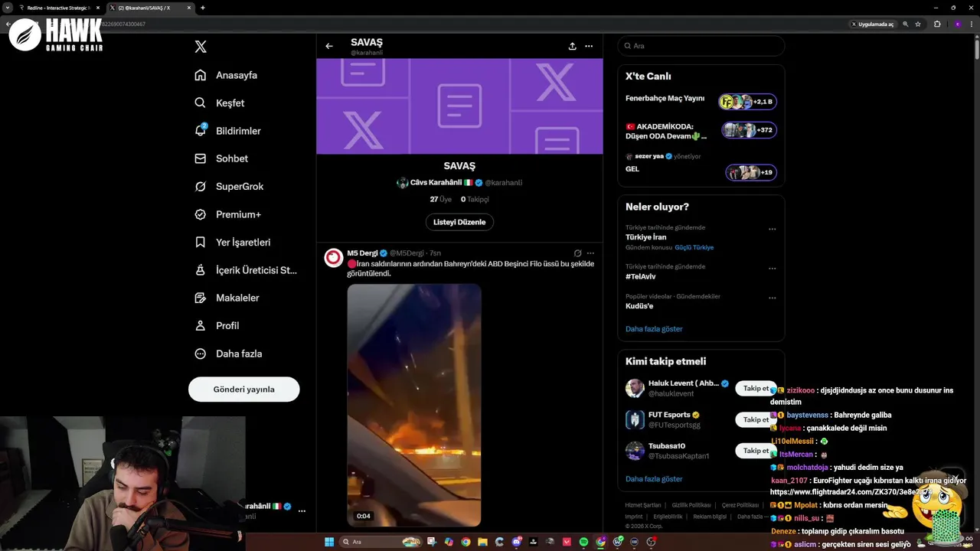Play the M5 Dergi post video
The image size is (980, 551).
(414, 405)
